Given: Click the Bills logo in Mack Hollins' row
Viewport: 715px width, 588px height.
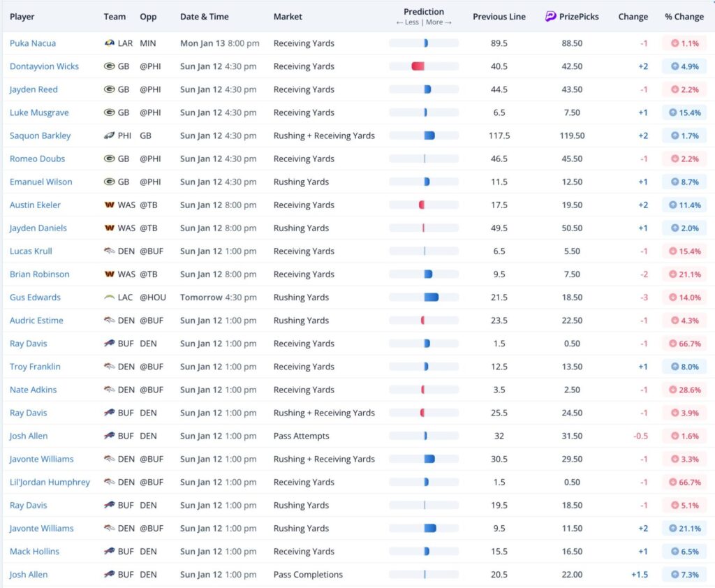Looking at the screenshot, I should pyautogui.click(x=109, y=552).
